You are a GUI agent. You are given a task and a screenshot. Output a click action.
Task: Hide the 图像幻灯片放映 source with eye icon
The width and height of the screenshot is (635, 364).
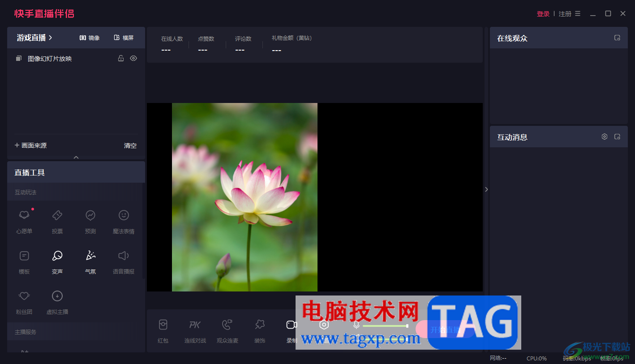click(133, 58)
